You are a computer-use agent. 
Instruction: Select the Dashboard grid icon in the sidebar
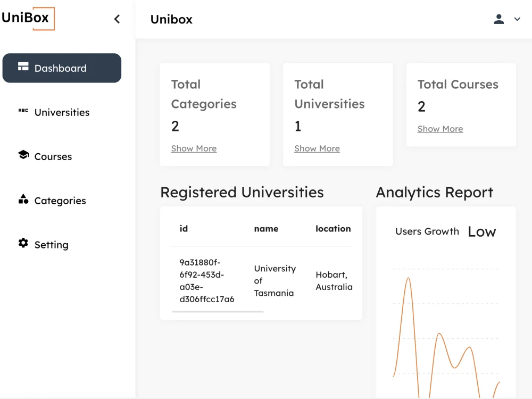pyautogui.click(x=23, y=67)
